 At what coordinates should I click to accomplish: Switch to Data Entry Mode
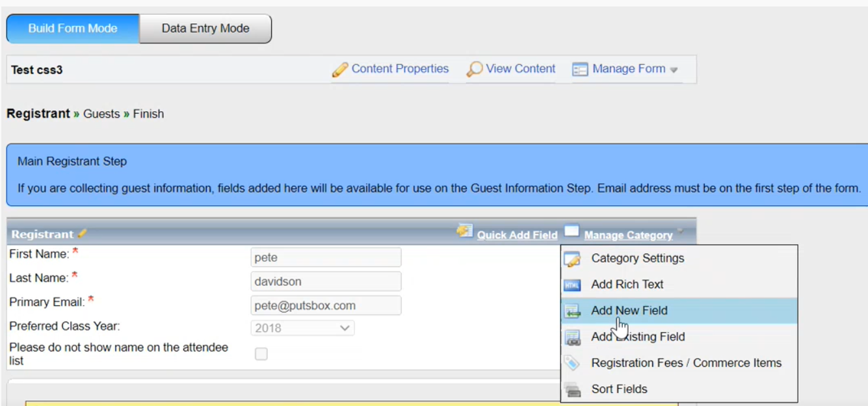(205, 29)
